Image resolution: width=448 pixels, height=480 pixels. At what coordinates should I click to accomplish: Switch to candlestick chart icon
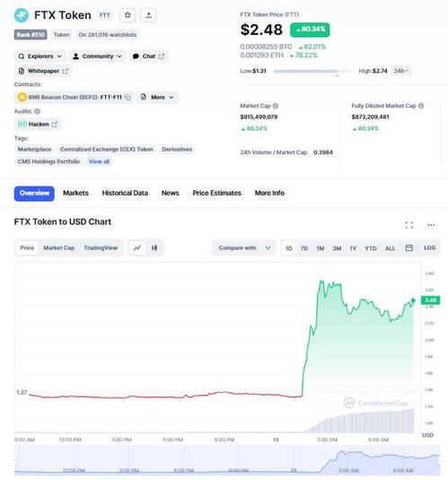154,248
